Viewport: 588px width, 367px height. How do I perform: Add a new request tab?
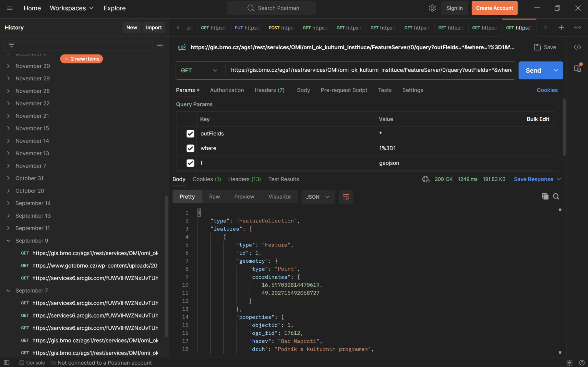pos(561,27)
